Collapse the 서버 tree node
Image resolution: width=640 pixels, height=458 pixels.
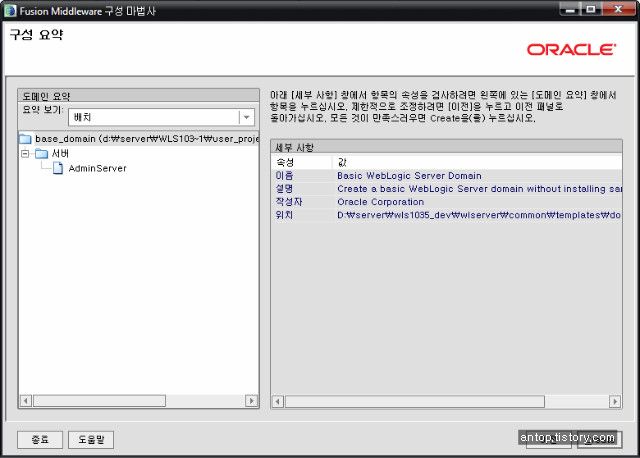pos(25,153)
